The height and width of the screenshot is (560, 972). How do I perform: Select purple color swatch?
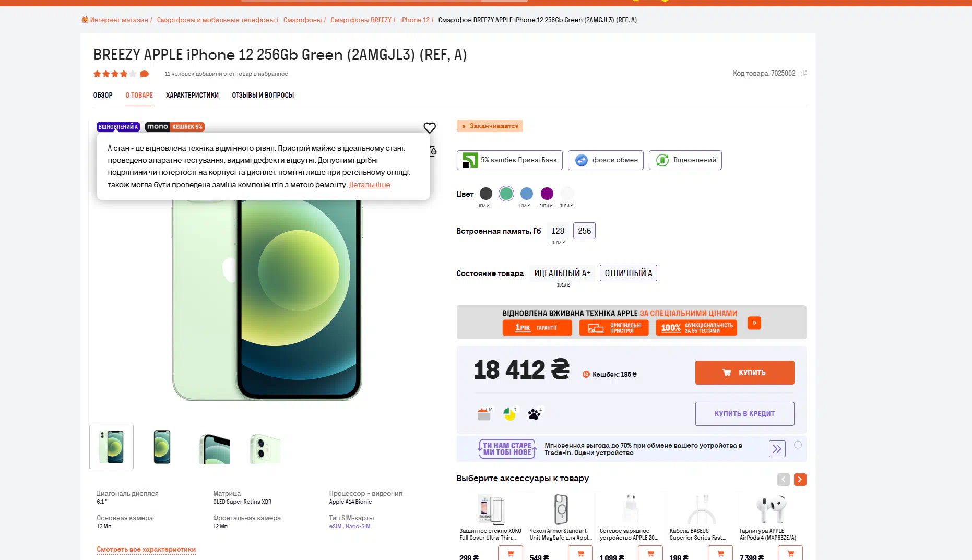click(x=547, y=194)
